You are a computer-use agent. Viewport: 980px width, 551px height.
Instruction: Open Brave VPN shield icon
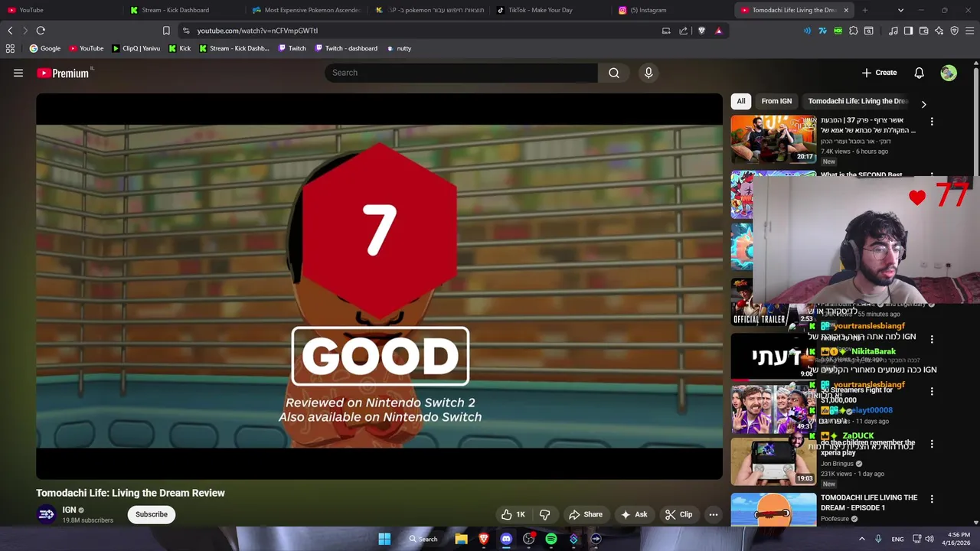(955, 31)
